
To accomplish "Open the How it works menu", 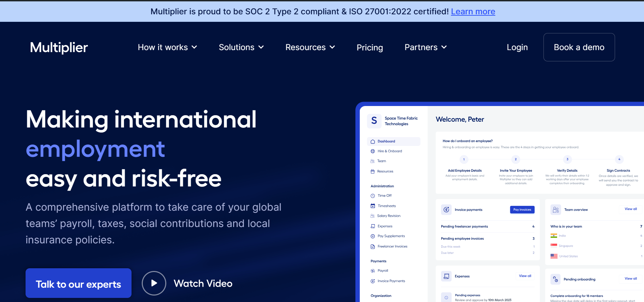I will (x=167, y=47).
